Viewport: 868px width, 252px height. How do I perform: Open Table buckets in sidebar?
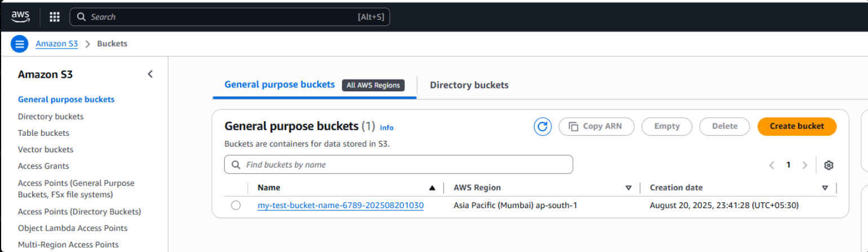click(x=43, y=133)
